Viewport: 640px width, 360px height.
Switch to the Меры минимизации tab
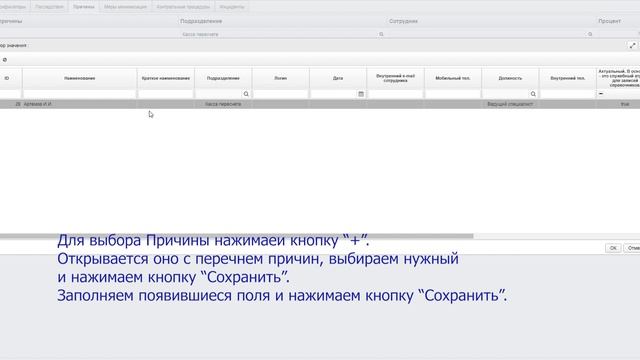[x=125, y=7]
